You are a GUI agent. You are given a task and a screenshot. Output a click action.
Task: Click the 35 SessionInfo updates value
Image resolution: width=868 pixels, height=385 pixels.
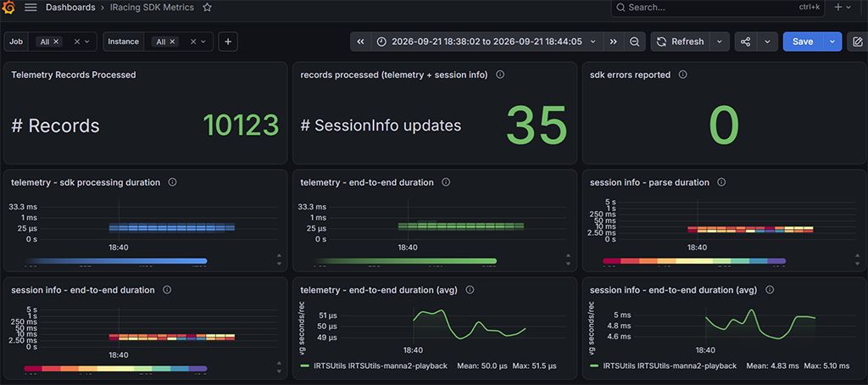pyautogui.click(x=537, y=126)
